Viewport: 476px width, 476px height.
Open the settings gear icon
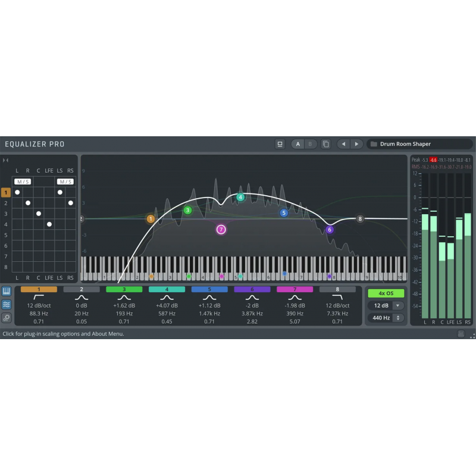[7, 318]
